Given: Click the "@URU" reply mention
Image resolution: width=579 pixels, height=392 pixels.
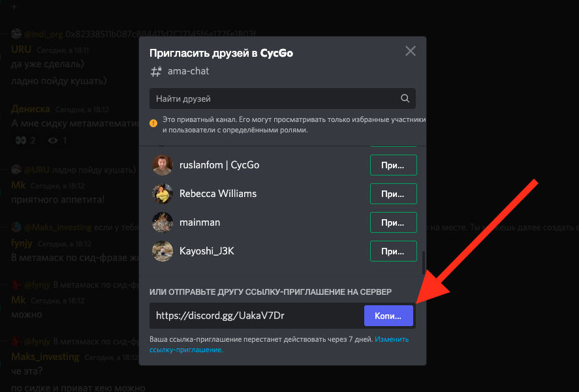Looking at the screenshot, I should [x=37, y=170].
